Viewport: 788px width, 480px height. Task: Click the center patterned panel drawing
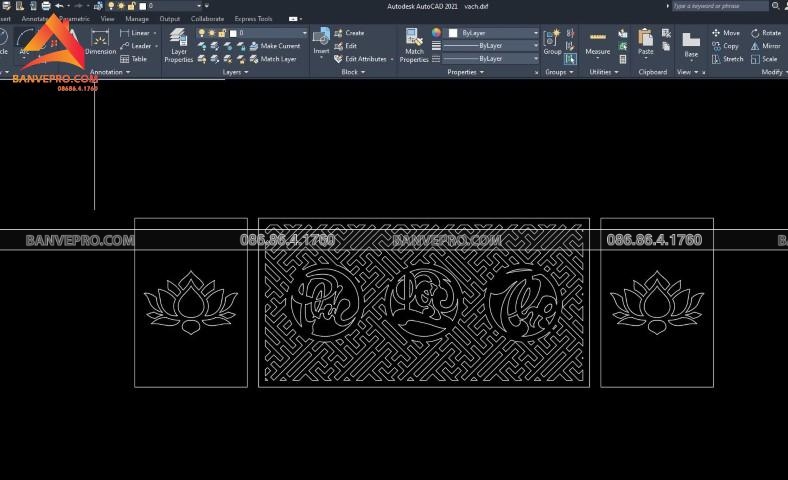tap(424, 303)
